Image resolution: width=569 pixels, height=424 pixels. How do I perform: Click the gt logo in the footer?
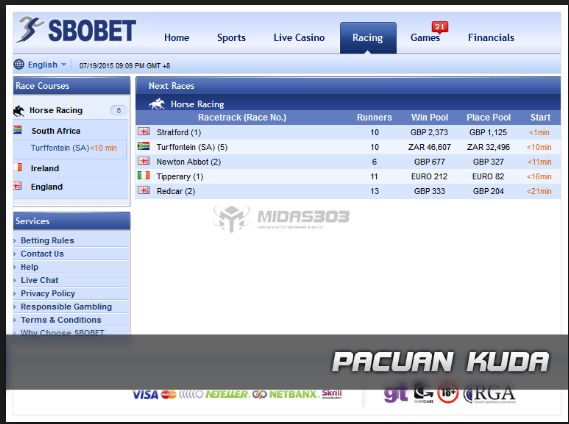[396, 394]
